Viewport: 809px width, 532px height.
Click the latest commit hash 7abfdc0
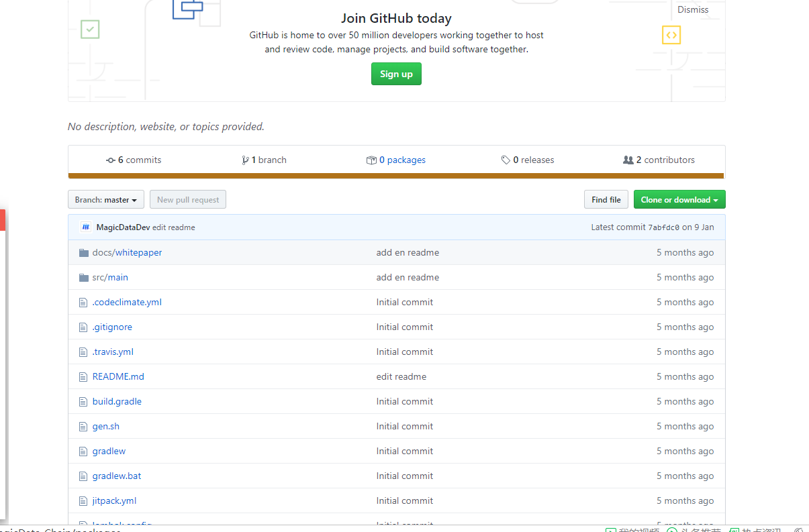point(663,228)
